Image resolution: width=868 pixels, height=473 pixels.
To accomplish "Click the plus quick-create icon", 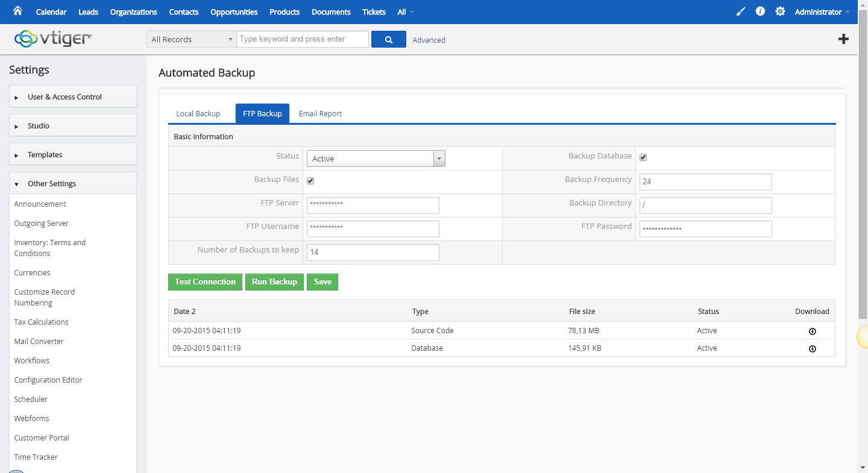I will click(x=843, y=39).
